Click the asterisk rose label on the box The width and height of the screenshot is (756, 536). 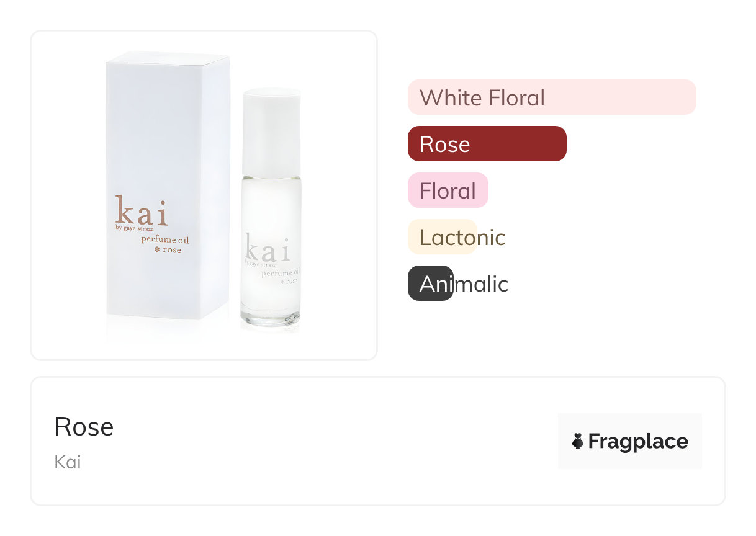point(168,250)
